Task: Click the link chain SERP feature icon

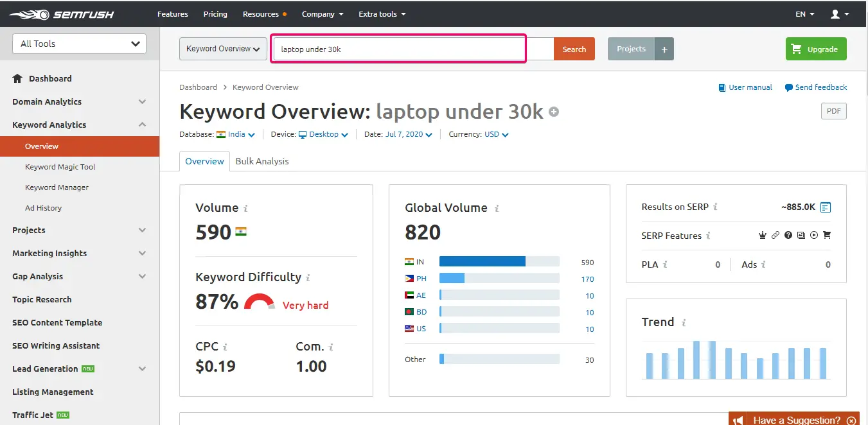Action: pyautogui.click(x=775, y=236)
